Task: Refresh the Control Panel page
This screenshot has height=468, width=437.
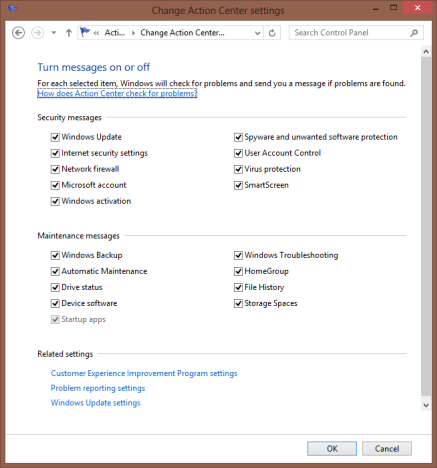Action: [x=272, y=33]
